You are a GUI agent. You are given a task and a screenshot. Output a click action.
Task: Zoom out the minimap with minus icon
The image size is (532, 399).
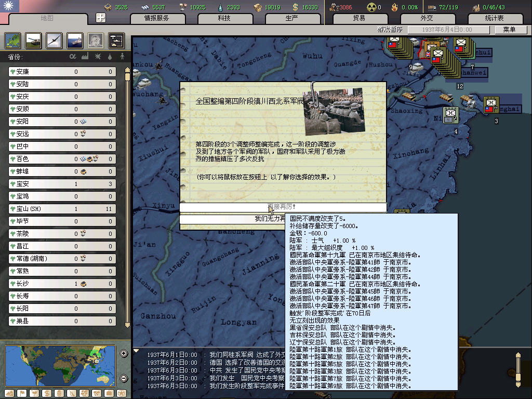124,378
